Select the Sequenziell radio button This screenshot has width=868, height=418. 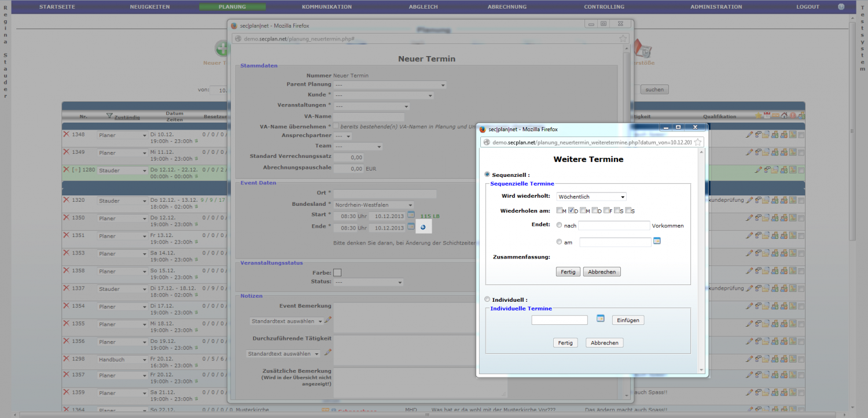click(x=487, y=174)
